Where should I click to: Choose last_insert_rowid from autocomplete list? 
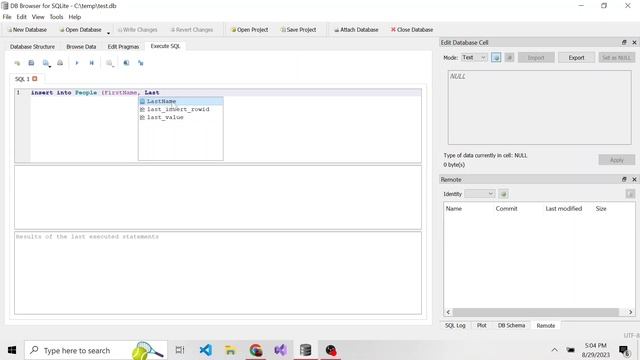pos(181,109)
